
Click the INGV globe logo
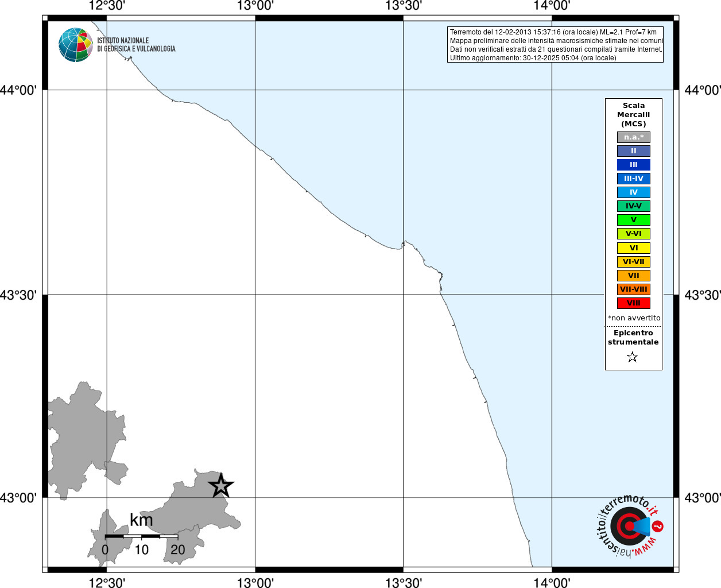tap(76, 45)
